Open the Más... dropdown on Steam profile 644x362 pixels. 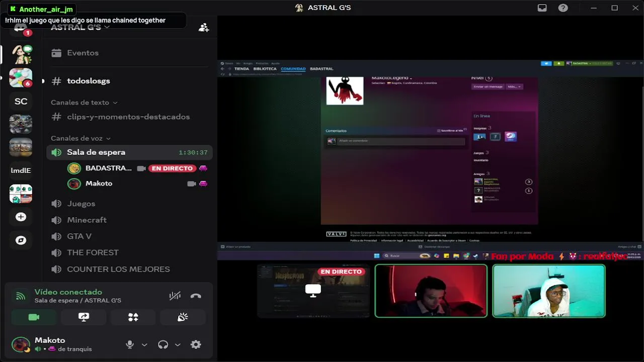514,86
